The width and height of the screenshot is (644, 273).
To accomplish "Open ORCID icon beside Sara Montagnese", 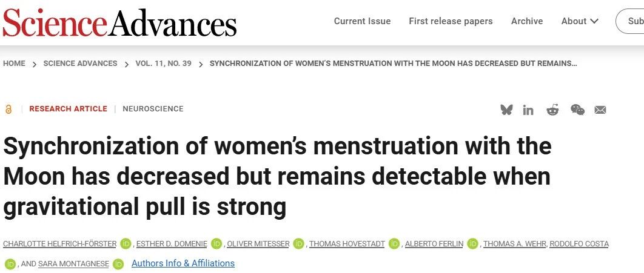I will (118, 264).
